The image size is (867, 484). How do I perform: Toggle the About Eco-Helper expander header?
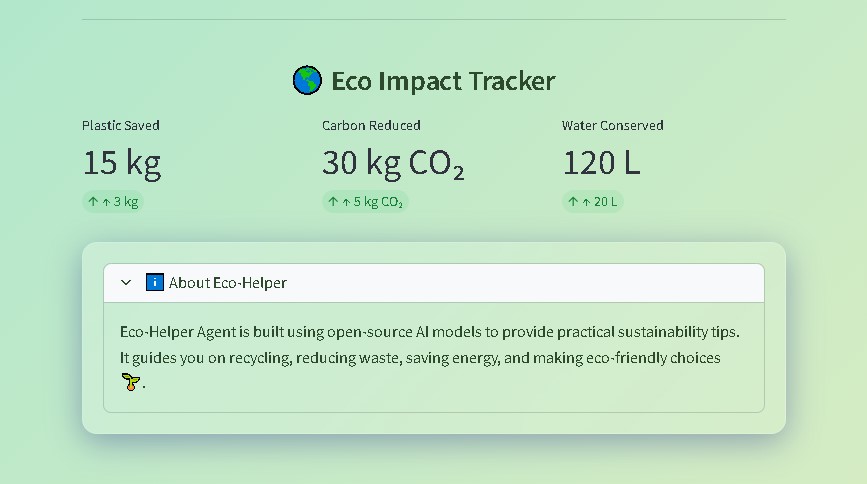point(434,283)
